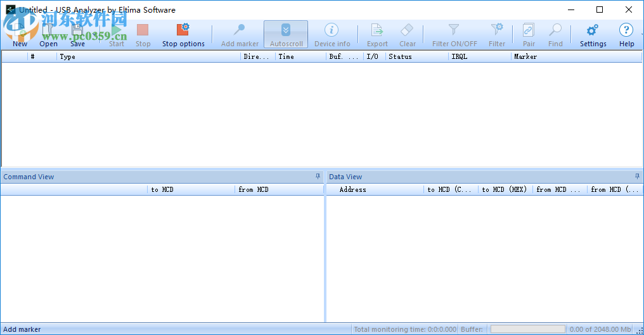
Task: Click the window resize grip corner
Action: coord(640,331)
